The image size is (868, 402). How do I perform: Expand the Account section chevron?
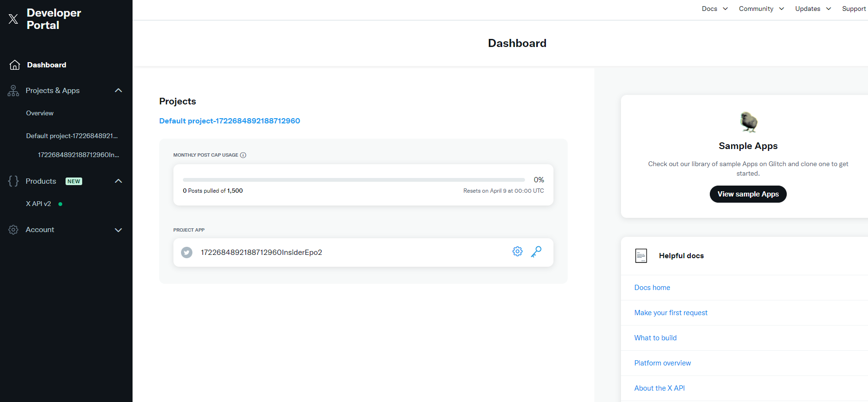tap(119, 230)
